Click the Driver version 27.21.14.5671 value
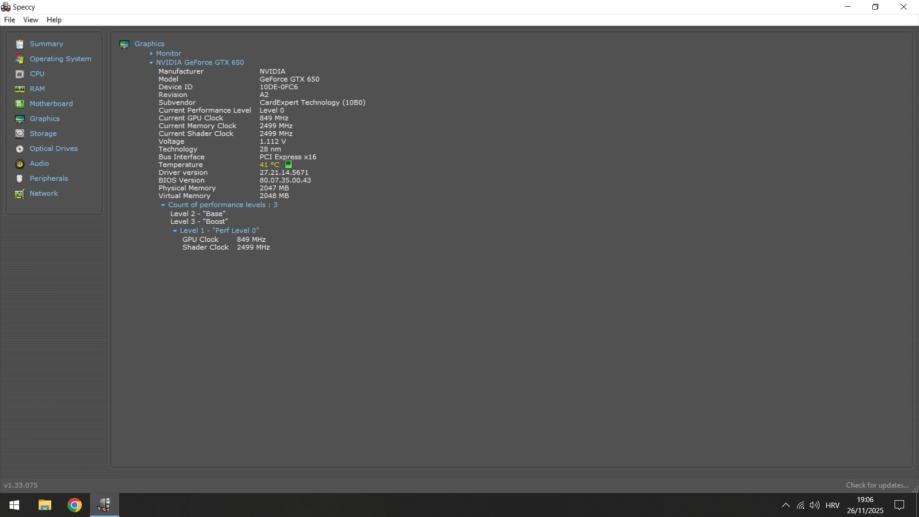 (284, 173)
